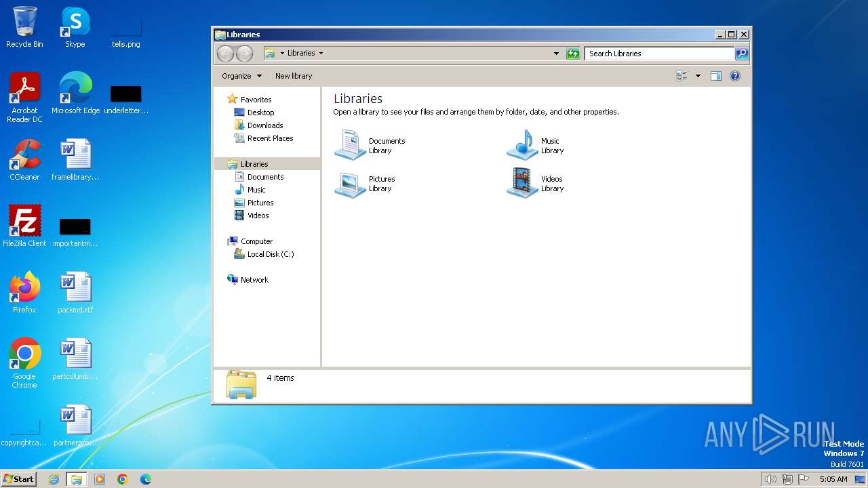Open Chrome from taskbar

(123, 479)
